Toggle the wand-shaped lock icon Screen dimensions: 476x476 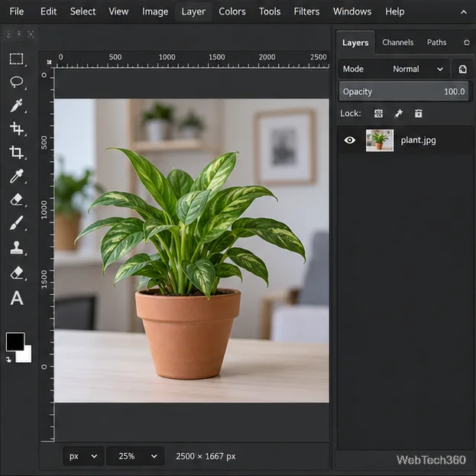(399, 114)
